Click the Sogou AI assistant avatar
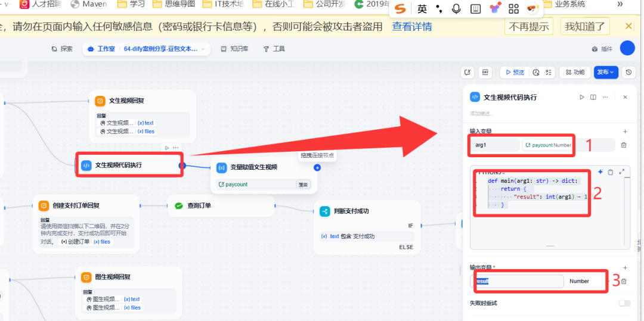 pyautogui.click(x=532, y=8)
